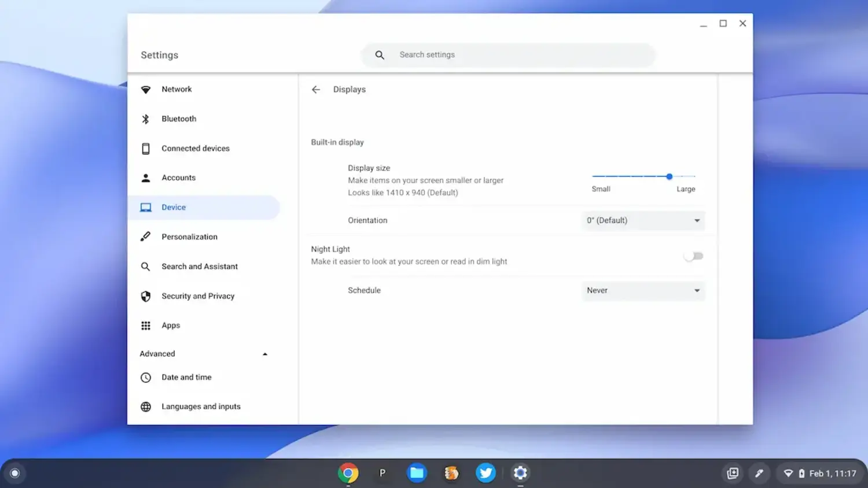This screenshot has height=488, width=868.
Task: Click in the Search settings field
Action: click(x=508, y=55)
